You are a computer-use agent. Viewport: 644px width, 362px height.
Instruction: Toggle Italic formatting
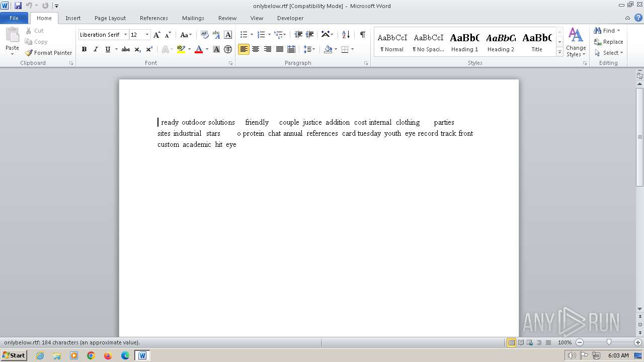[96, 49]
